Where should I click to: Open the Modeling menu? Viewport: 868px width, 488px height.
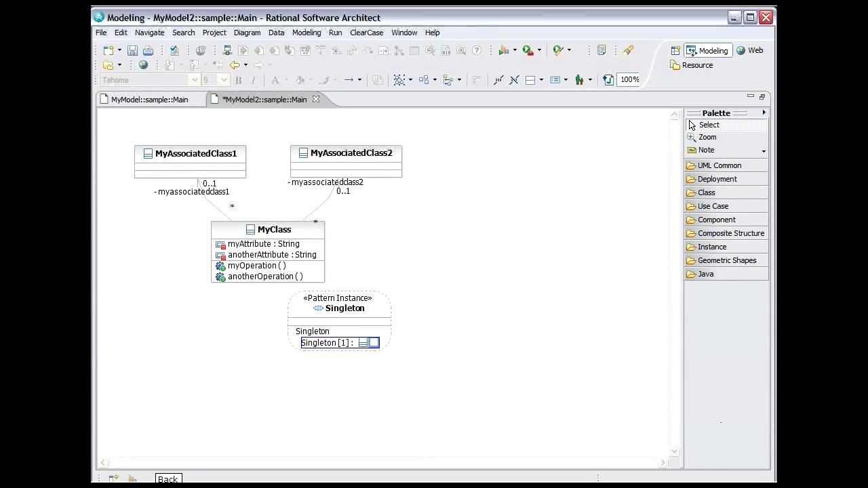pos(307,33)
